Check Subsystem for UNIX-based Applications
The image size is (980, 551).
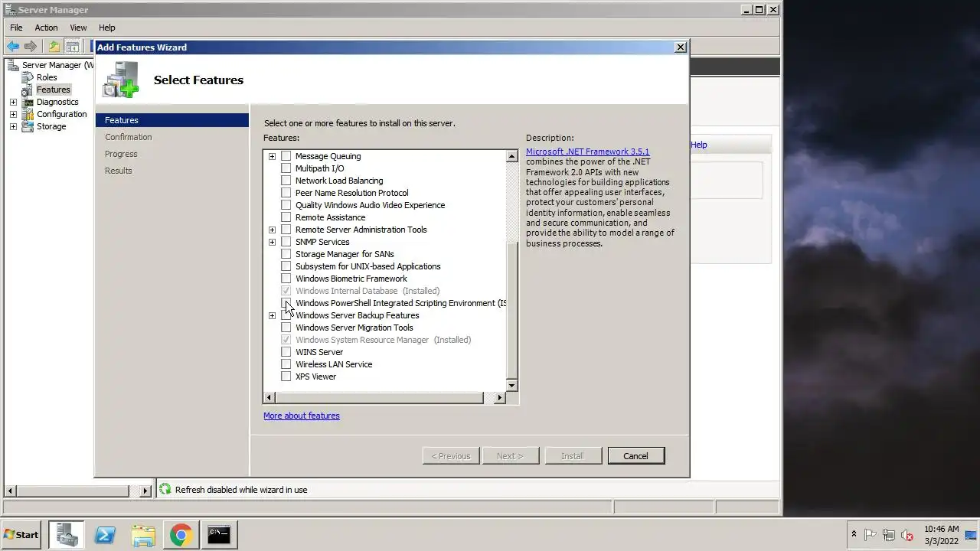point(286,266)
